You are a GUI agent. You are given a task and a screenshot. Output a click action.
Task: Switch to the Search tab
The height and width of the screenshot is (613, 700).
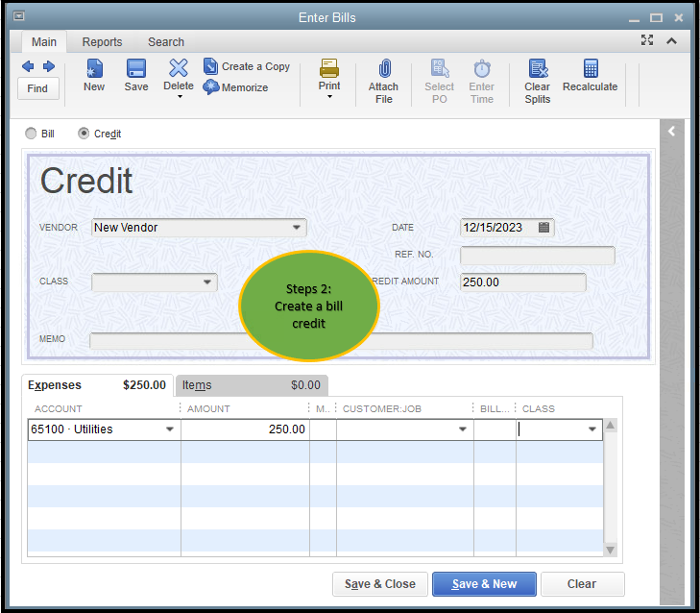point(166,41)
